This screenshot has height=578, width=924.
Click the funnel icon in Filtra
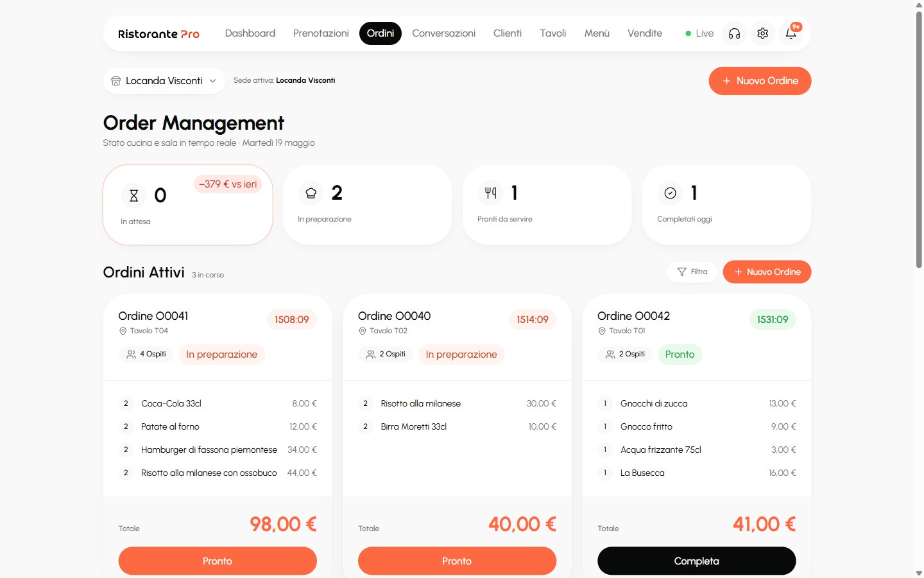[681, 272]
